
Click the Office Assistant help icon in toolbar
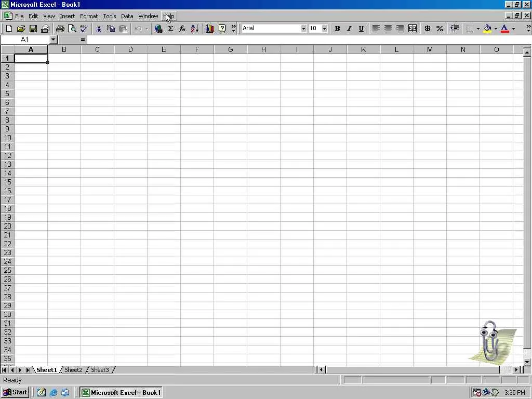coord(222,29)
